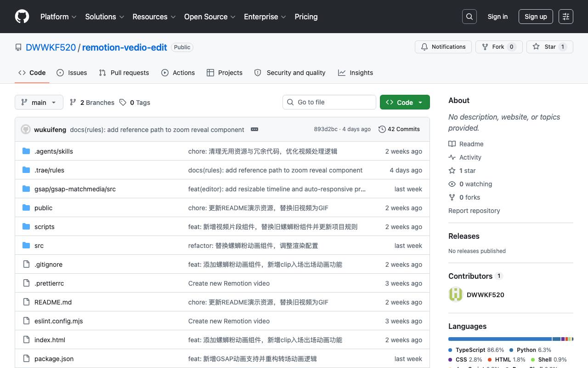Open the appearance settings icon in header
Image resolution: width=588 pixels, height=368 pixels.
tap(566, 17)
